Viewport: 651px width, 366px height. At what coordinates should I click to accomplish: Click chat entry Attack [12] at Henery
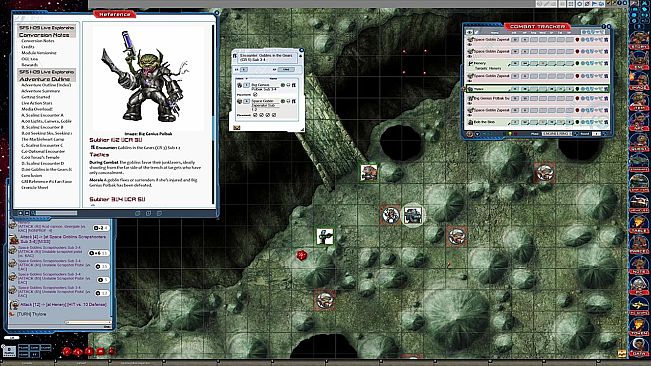pyautogui.click(x=64, y=305)
